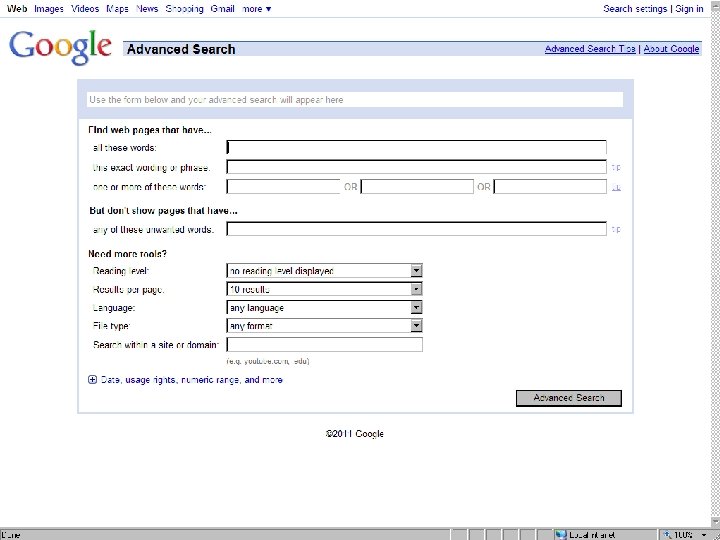This screenshot has height=540, width=720.
Task: Go to Shopping in the top navigation
Action: click(x=184, y=9)
